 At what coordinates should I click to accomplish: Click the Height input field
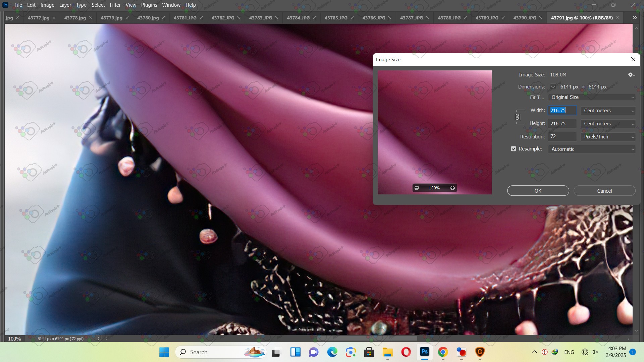[x=562, y=124]
